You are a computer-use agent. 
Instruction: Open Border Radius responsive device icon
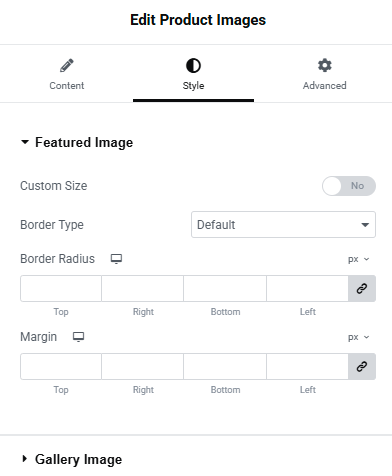coord(116,259)
